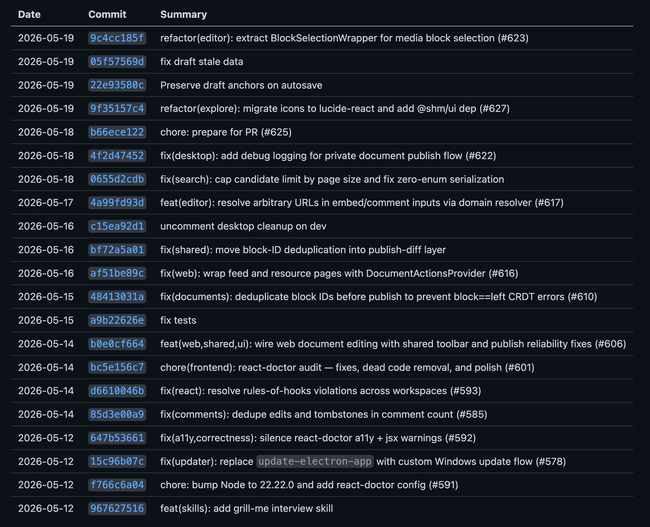Open commit link 647b53661
This screenshot has width=650, height=527.
[x=117, y=438]
